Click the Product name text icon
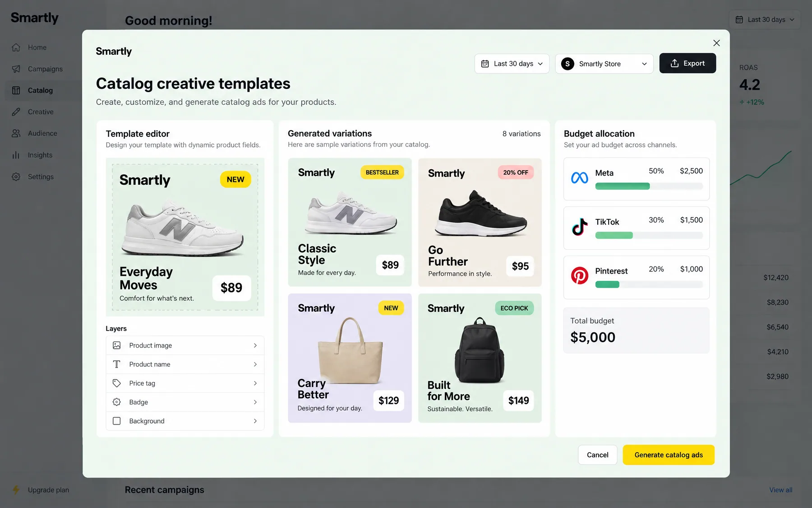The image size is (812, 508). pyautogui.click(x=117, y=364)
